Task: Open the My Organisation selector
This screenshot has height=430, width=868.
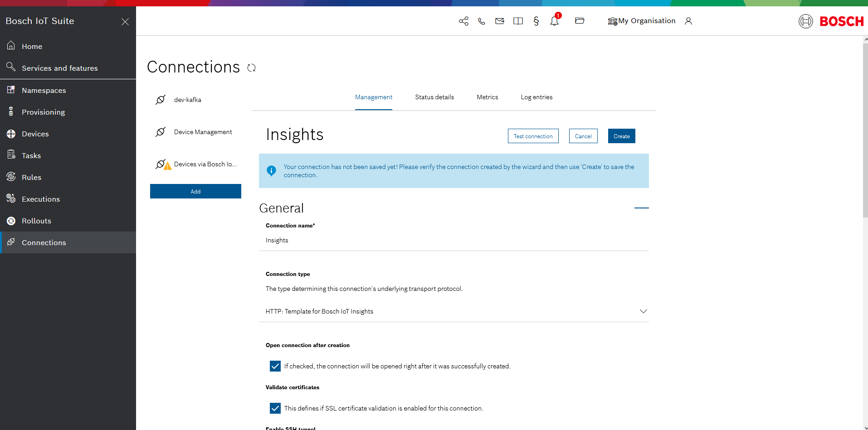Action: (x=641, y=21)
